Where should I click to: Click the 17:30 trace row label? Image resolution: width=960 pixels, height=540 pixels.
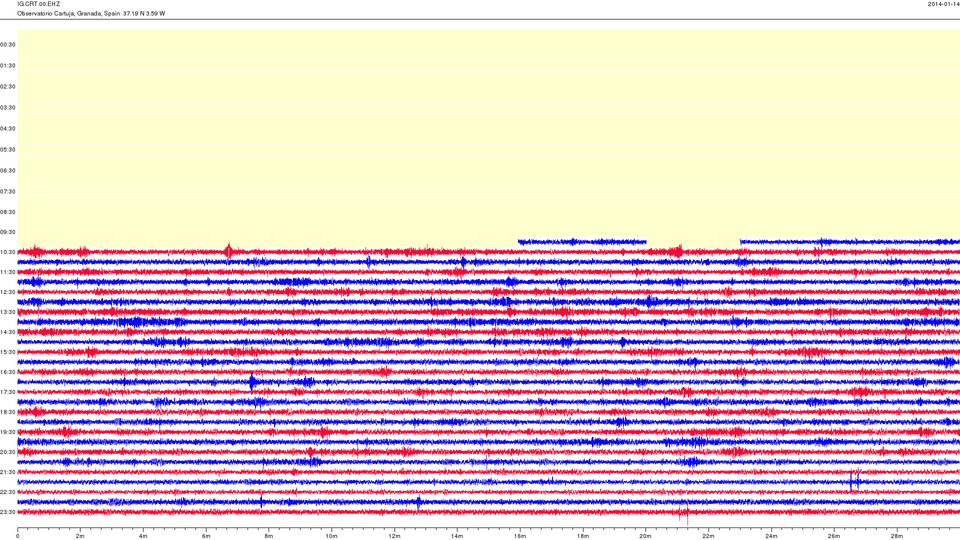click(8, 392)
